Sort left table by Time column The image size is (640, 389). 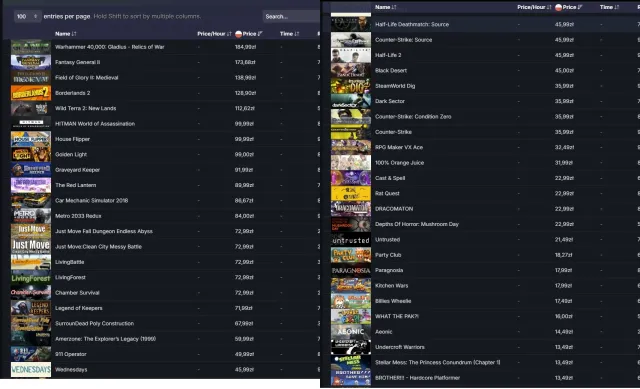coord(289,34)
